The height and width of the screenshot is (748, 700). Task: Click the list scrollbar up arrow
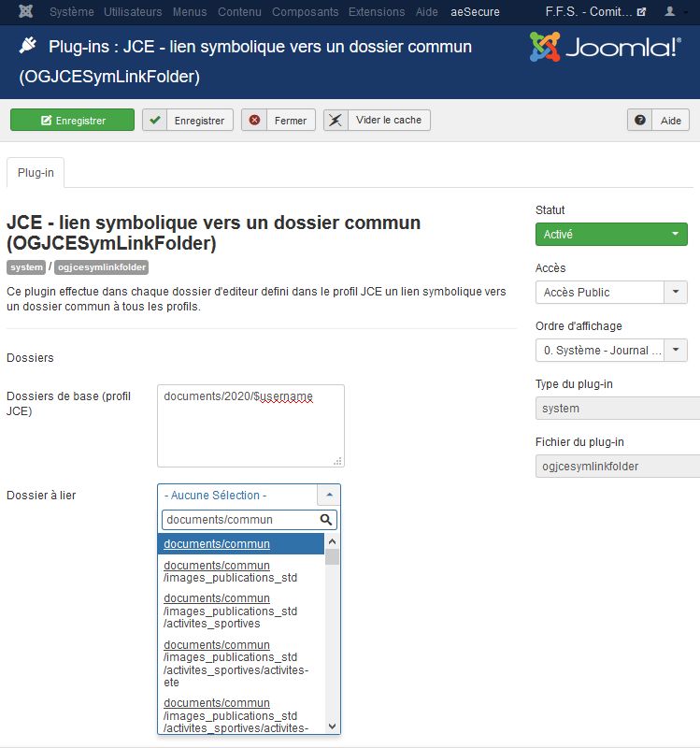pyautogui.click(x=333, y=541)
